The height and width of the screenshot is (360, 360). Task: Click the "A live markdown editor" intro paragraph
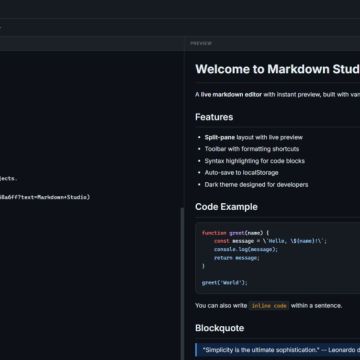point(277,95)
